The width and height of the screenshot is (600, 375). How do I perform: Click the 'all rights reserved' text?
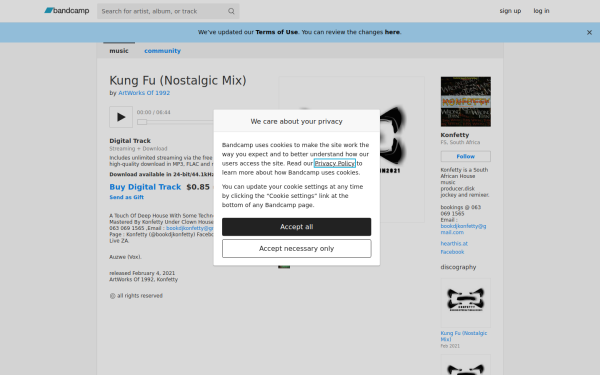point(140,295)
